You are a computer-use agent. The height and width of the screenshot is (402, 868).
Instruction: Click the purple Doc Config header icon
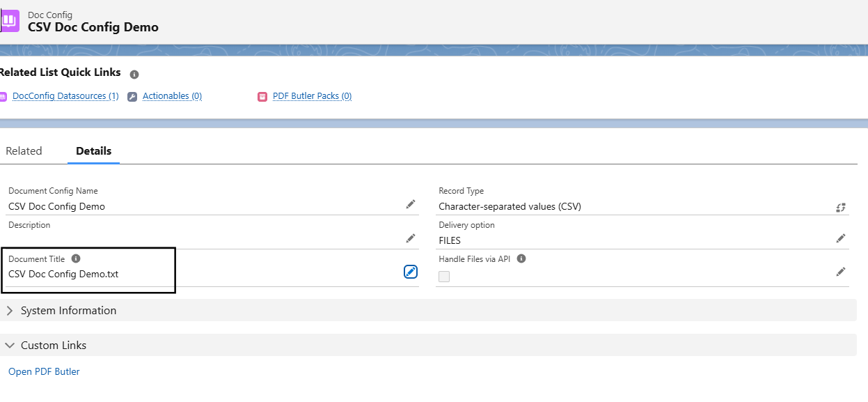pyautogui.click(x=9, y=21)
